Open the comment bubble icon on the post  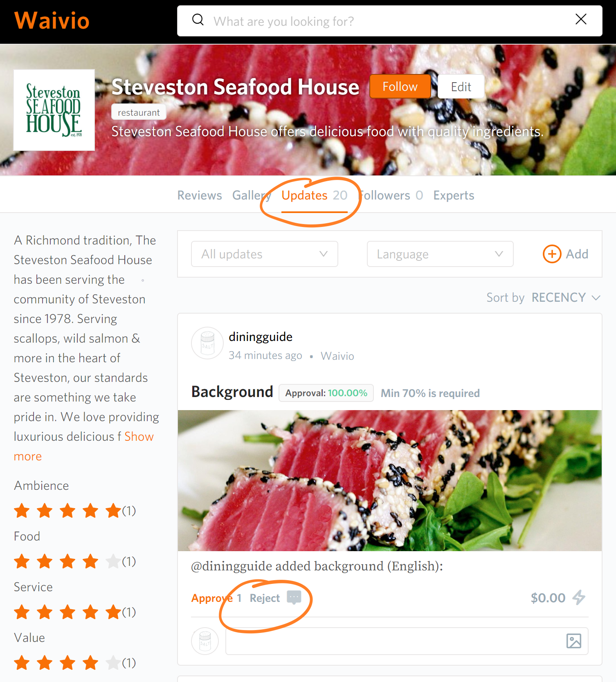pos(294,597)
